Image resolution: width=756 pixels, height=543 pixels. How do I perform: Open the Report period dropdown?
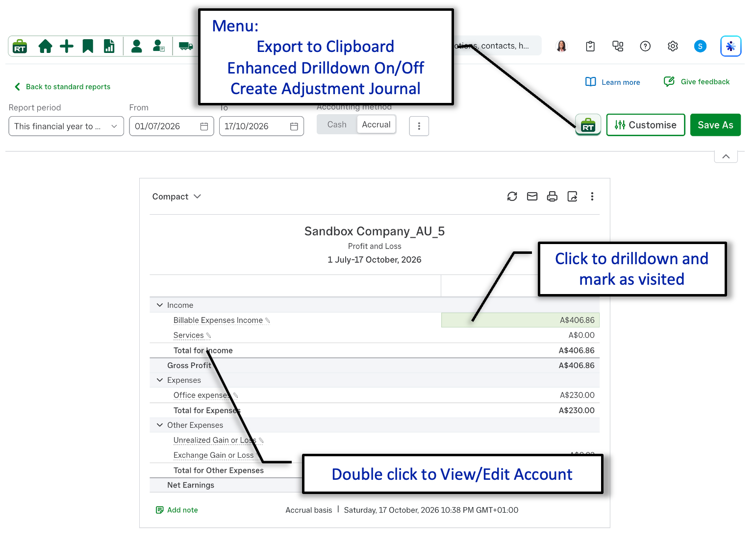coord(66,126)
